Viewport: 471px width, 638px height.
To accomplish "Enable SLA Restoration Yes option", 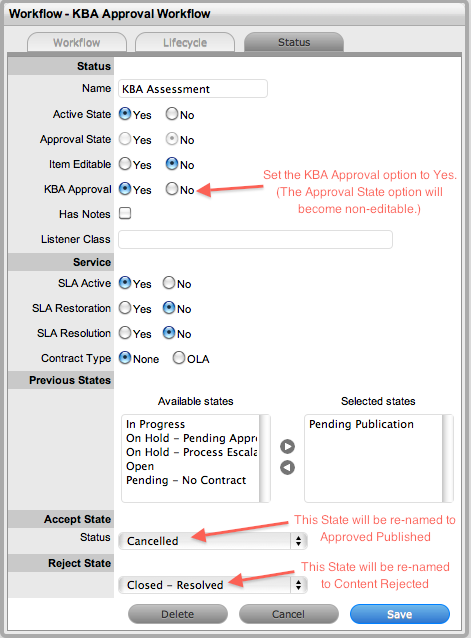I will coord(125,308).
